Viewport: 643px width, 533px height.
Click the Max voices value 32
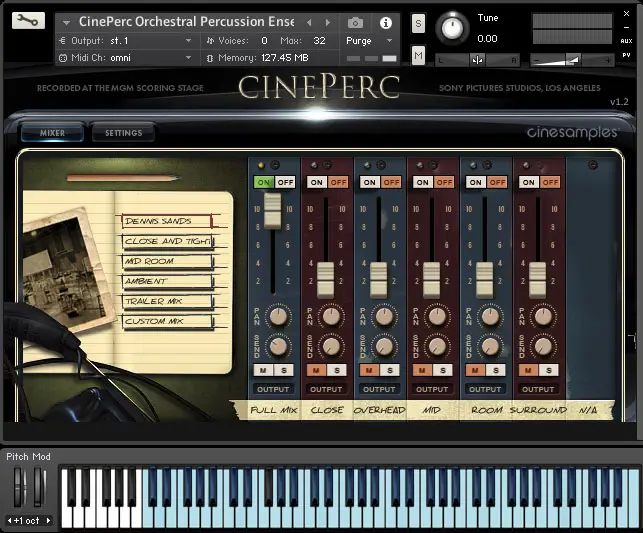(319, 41)
